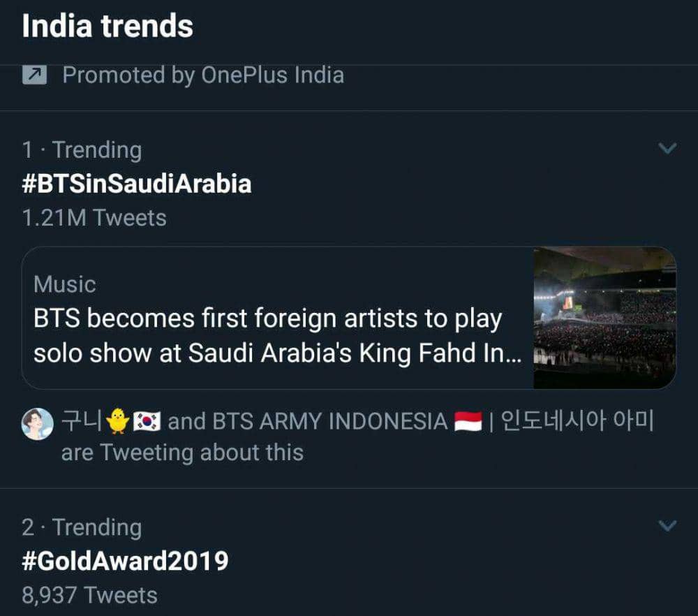The image size is (698, 616).
Task: Click the '2 · Trending' label
Action: coord(82,527)
